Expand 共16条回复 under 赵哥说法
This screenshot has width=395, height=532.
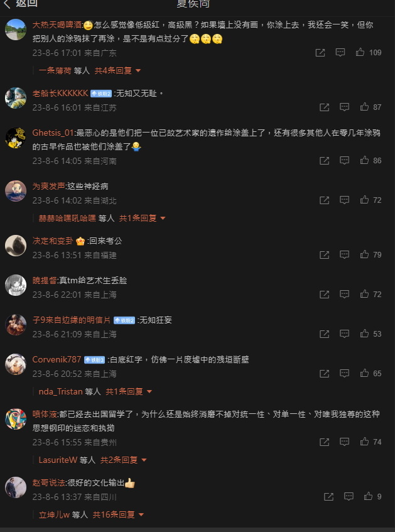(x=118, y=514)
